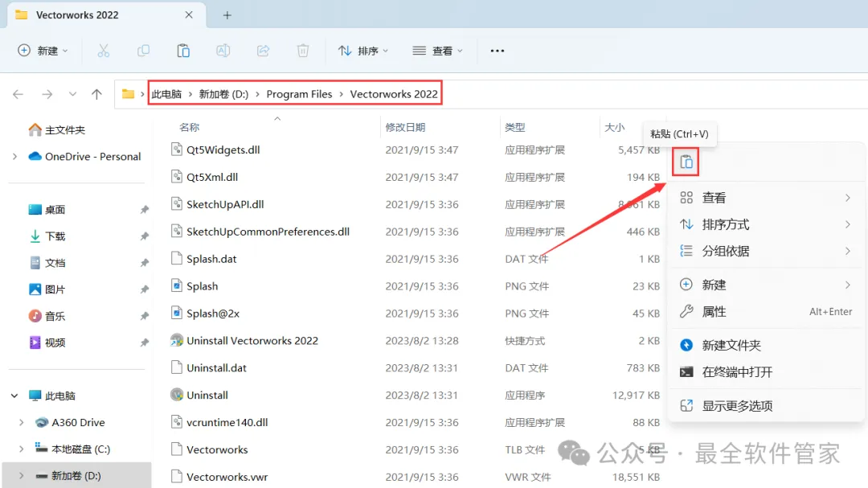Click the Share icon in toolbar
This screenshot has height=488, width=868.
[263, 51]
